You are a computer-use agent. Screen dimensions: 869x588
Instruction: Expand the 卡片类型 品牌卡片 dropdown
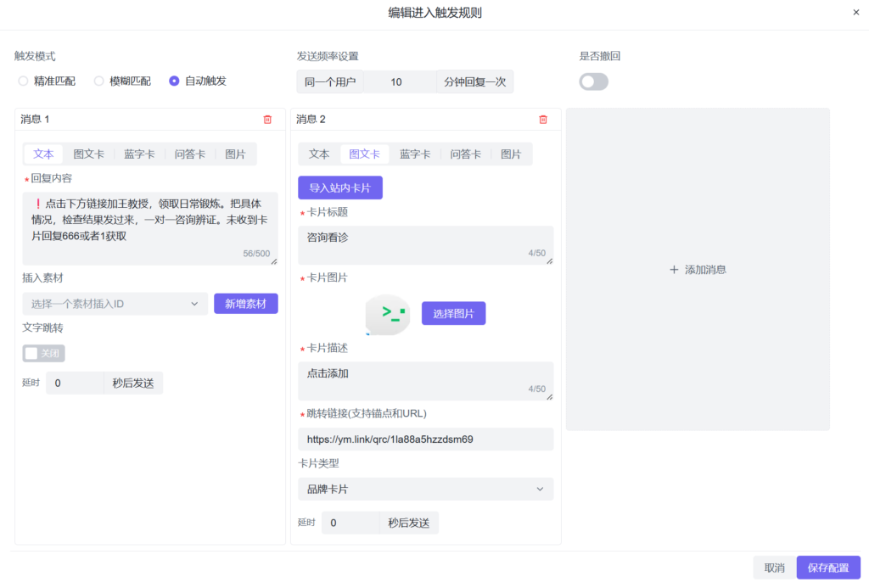(425, 490)
